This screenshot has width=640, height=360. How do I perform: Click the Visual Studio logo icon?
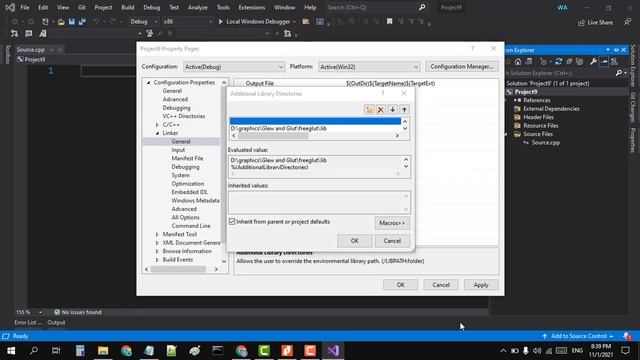point(10,7)
